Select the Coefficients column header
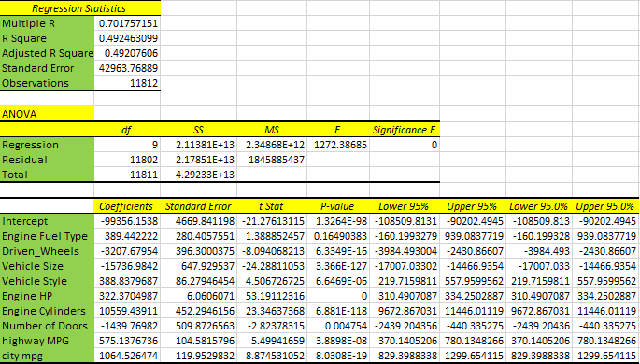This screenshot has width=640, height=364. pyautogui.click(x=127, y=206)
